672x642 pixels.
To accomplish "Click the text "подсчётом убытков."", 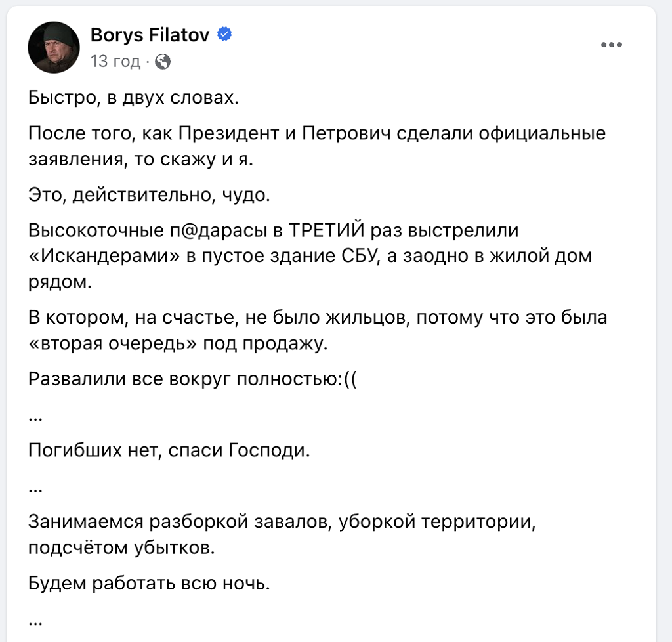I will click(x=121, y=547).
